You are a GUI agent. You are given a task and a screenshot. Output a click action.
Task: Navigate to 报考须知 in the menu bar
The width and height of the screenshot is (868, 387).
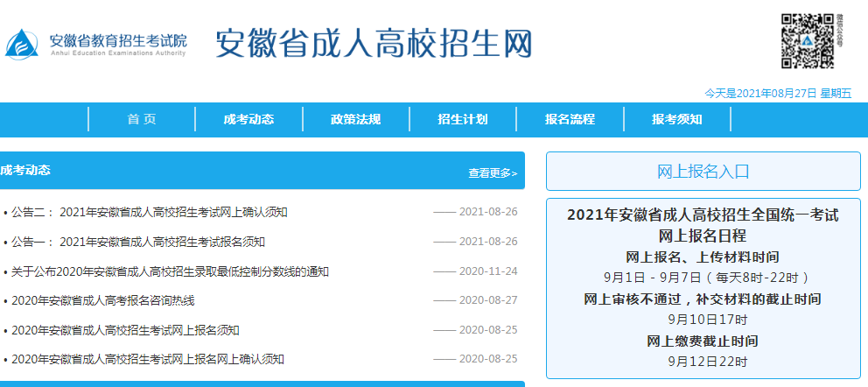tap(676, 120)
